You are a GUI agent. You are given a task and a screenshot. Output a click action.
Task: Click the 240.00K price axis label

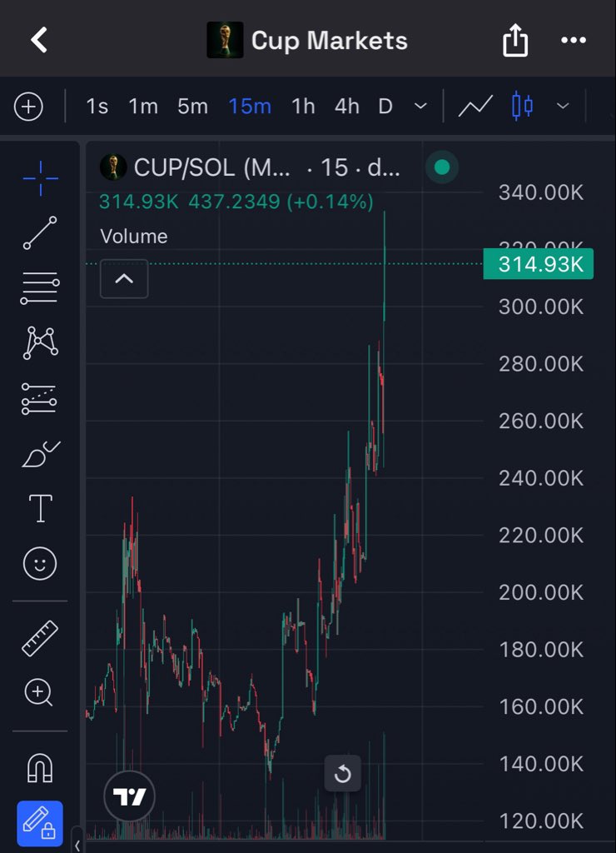coord(541,478)
